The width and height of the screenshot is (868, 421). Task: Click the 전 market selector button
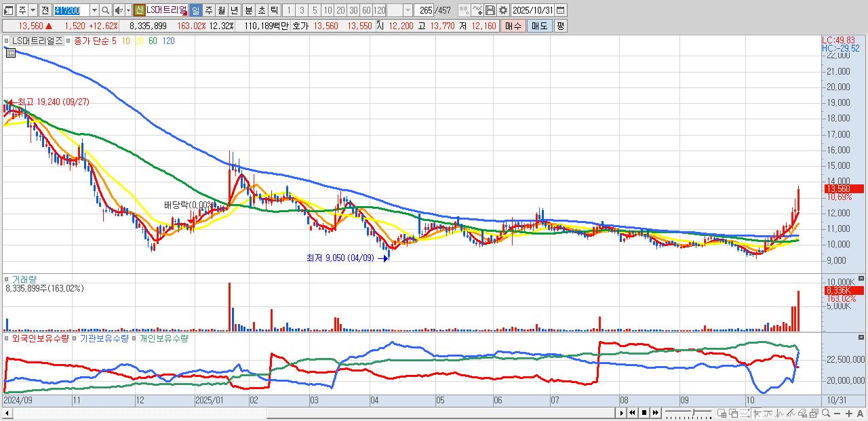(45, 10)
